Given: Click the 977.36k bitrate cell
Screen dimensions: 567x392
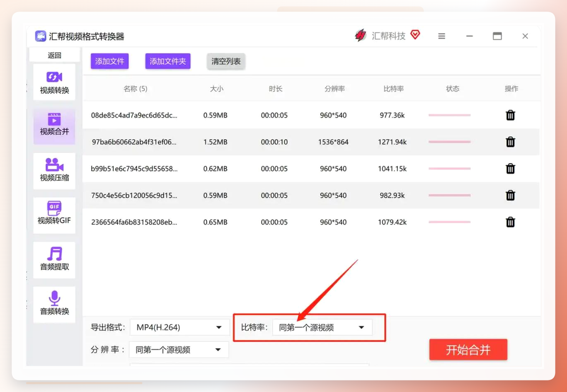Looking at the screenshot, I should [392, 115].
